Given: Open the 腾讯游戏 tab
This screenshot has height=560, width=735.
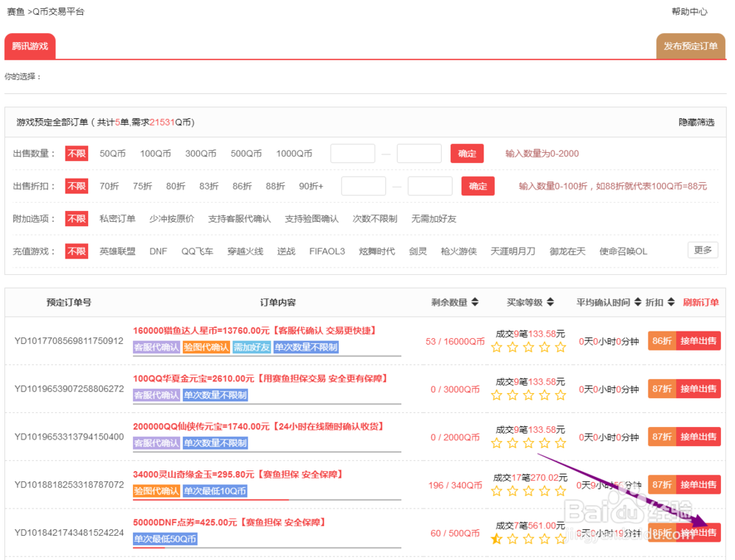Looking at the screenshot, I should click(x=30, y=46).
